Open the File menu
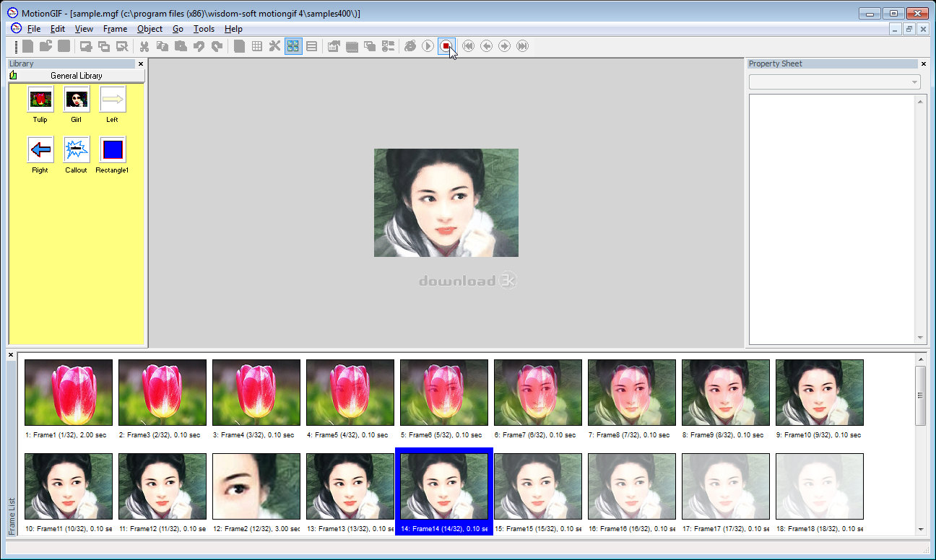 coord(34,29)
